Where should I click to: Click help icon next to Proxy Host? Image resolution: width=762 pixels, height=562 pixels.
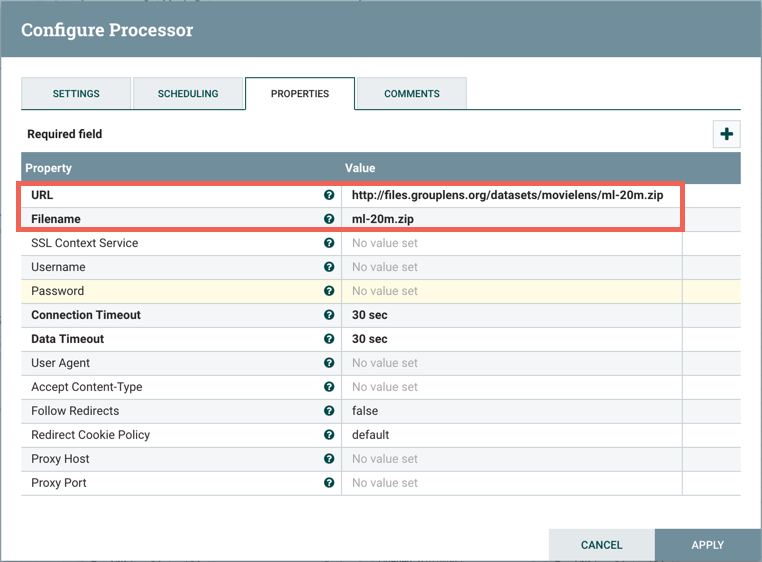(329, 459)
